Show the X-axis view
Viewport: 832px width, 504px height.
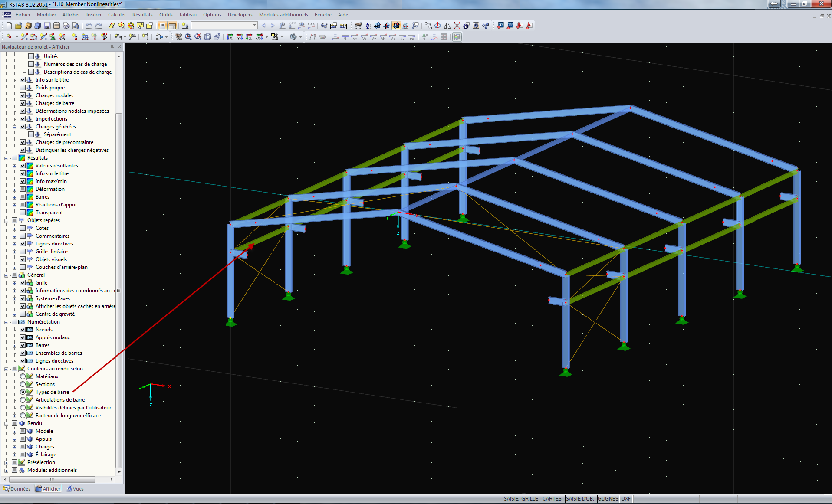tap(230, 37)
